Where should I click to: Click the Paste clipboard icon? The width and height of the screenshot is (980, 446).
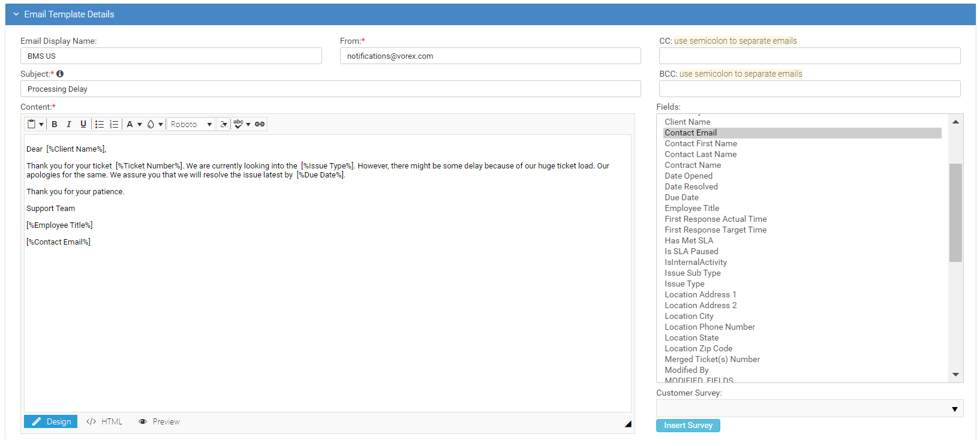(32, 124)
